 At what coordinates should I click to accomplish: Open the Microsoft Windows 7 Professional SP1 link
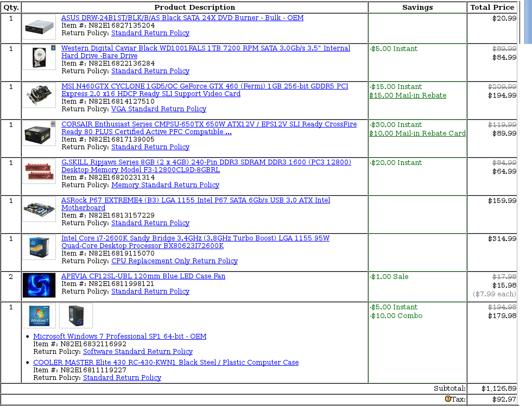coord(120,336)
